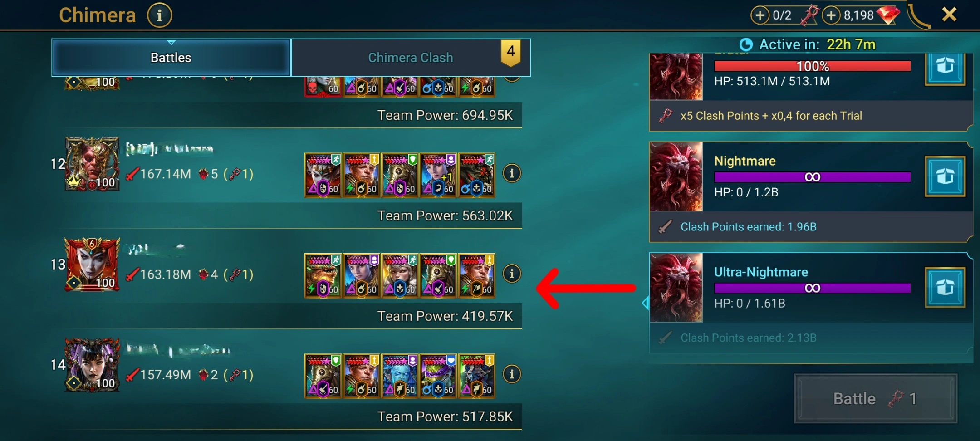The image size is (980, 441).
Task: Click the Brutal 100% HP bar
Action: (x=813, y=66)
